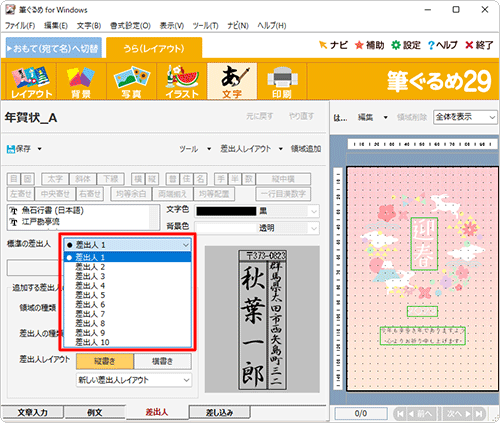Switch to 差し込み tab

click(x=219, y=413)
